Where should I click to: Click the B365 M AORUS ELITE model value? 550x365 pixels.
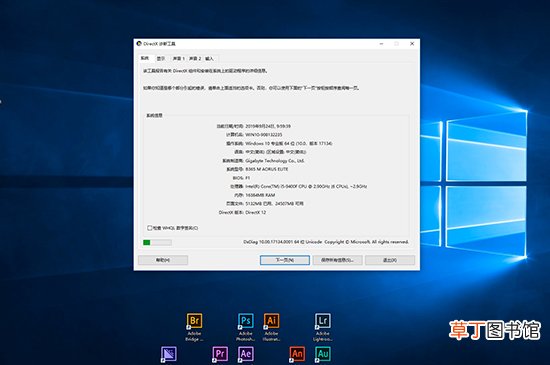click(x=267, y=169)
